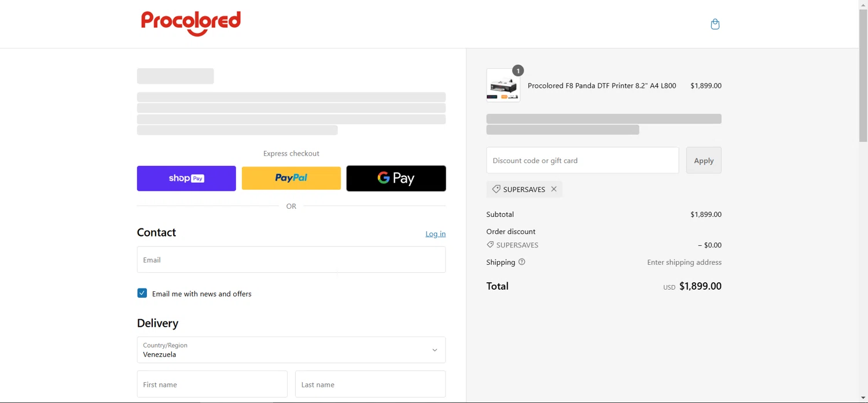
Task: Focus the Discount code or gift card field
Action: (x=583, y=160)
